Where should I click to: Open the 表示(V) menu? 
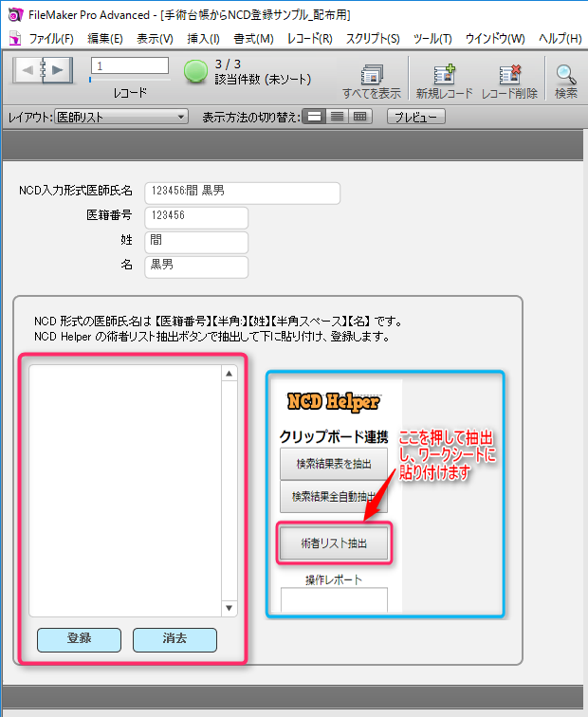click(155, 38)
